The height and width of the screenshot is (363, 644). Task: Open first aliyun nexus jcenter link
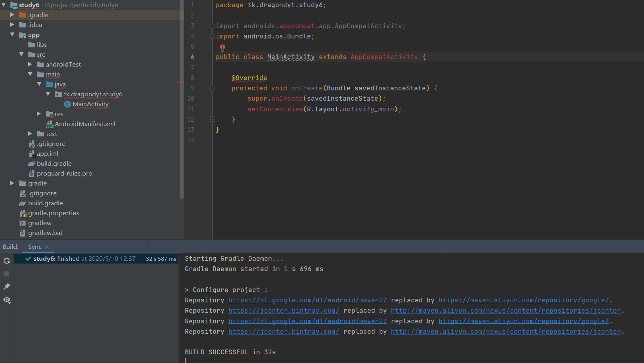[x=506, y=311]
